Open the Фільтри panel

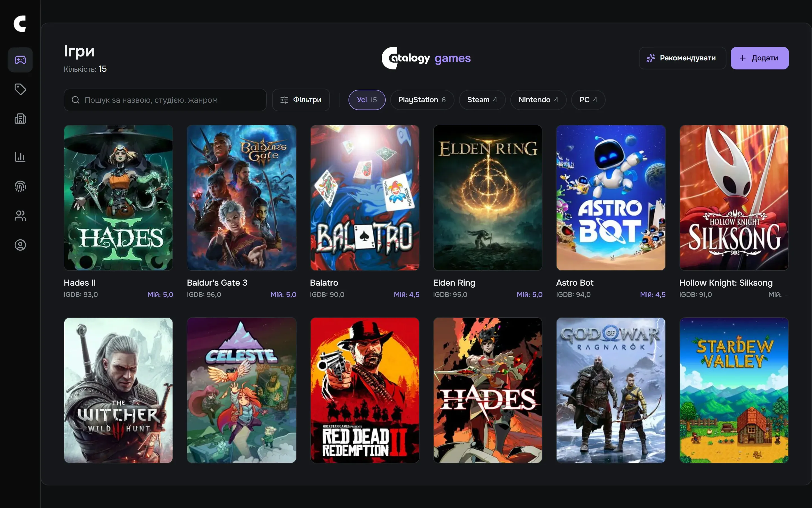coord(301,100)
